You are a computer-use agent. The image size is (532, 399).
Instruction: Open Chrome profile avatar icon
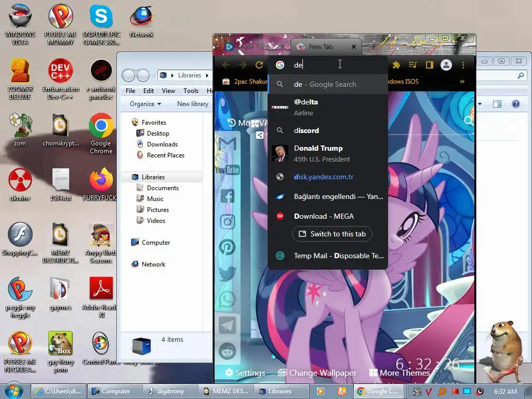(x=446, y=65)
